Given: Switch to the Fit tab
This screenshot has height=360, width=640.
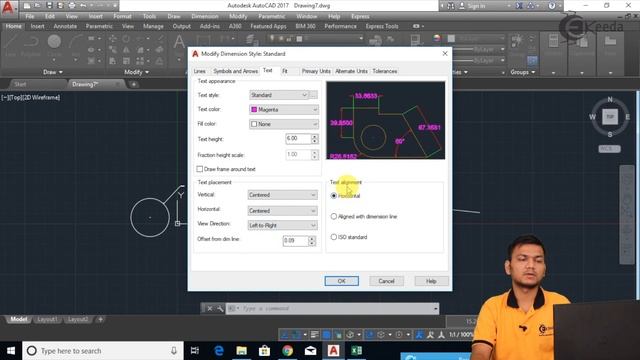Looking at the screenshot, I should coord(285,71).
